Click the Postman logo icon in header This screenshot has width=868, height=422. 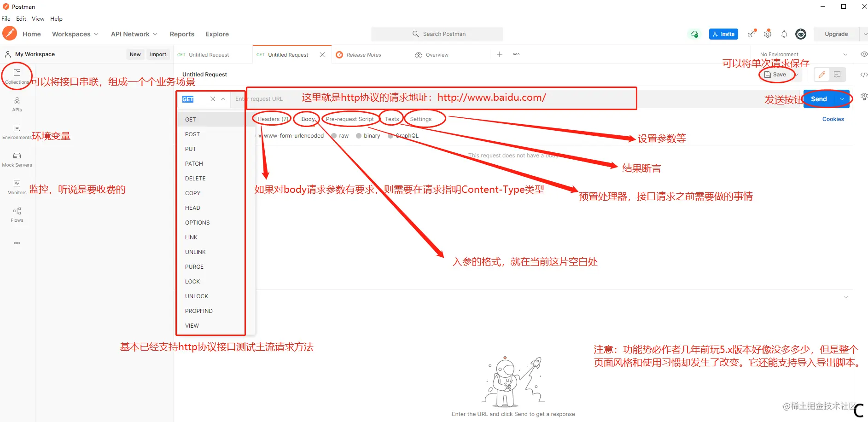click(x=10, y=34)
